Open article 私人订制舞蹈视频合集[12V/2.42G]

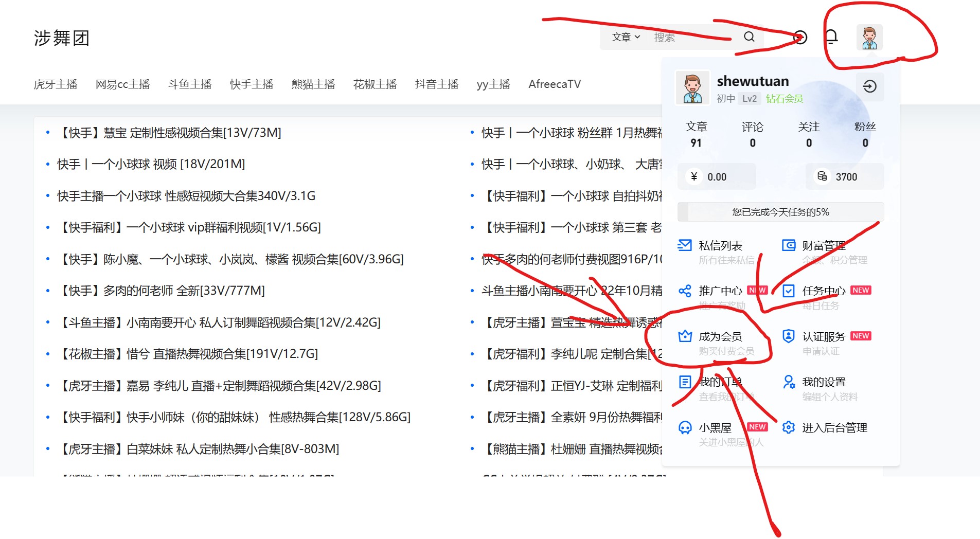[x=219, y=322]
